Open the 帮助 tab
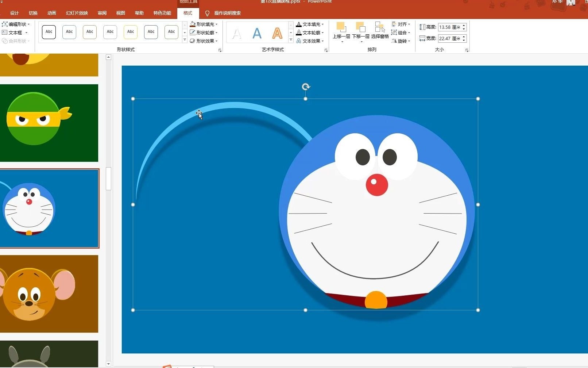 coord(139,13)
